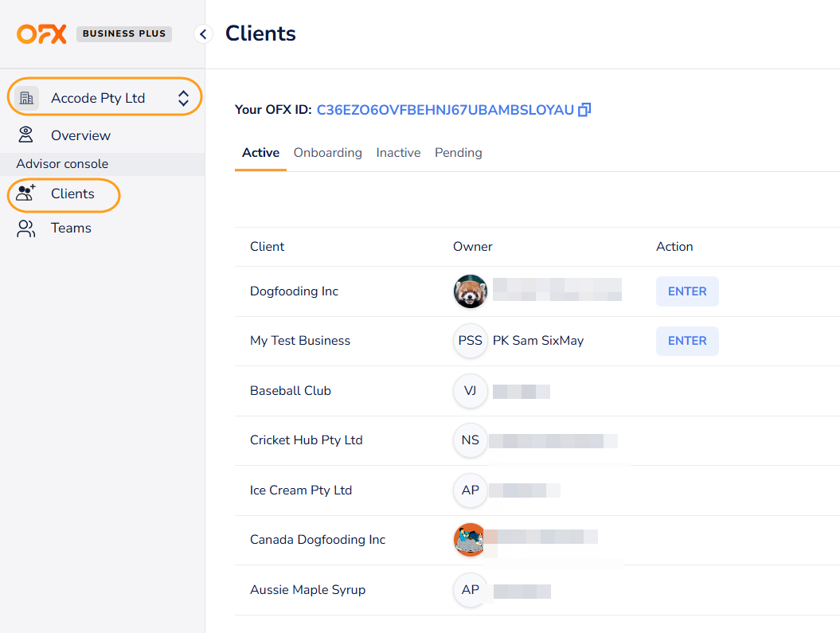Viewport: 840px width, 633px height.
Task: Click the Canada Dogfooding Inc owner avatar
Action: click(x=470, y=540)
